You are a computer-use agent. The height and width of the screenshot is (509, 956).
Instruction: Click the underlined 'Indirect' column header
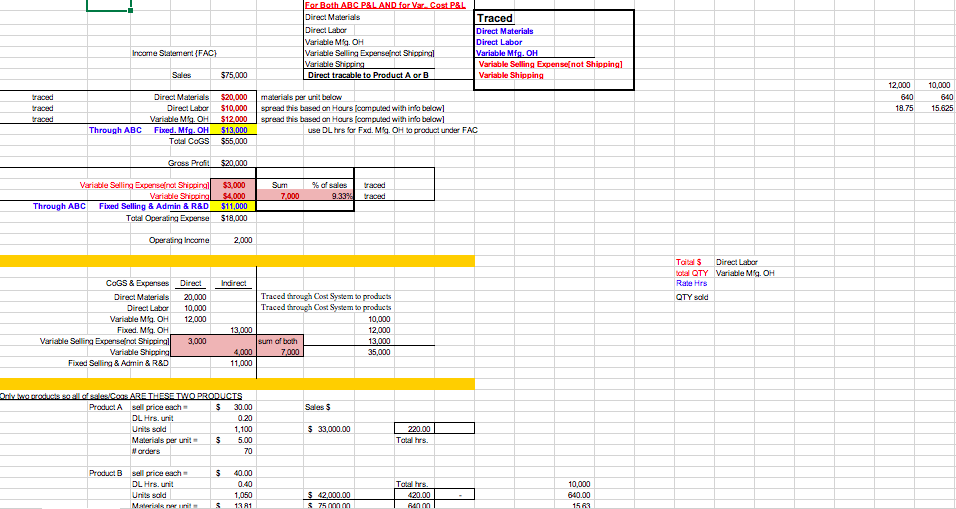(x=234, y=283)
